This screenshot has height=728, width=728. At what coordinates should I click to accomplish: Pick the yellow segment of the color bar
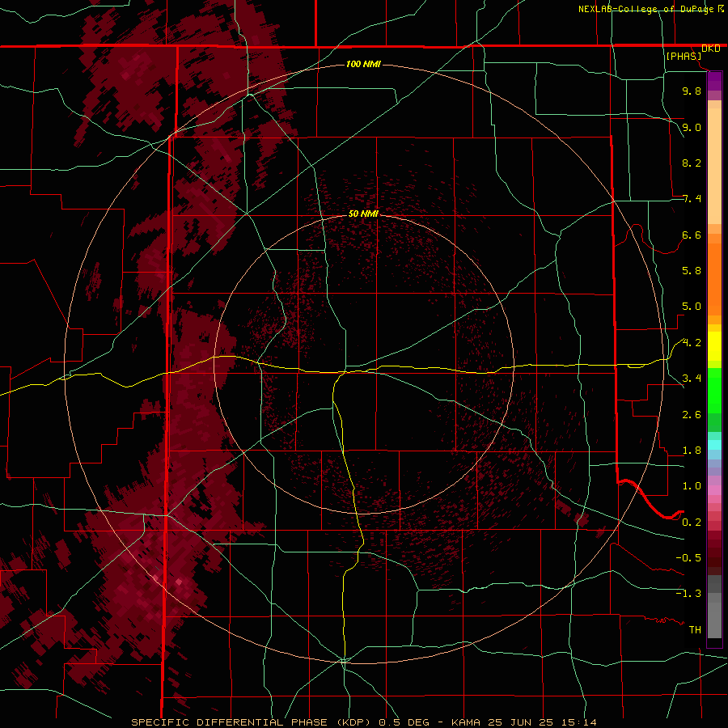pyautogui.click(x=714, y=346)
